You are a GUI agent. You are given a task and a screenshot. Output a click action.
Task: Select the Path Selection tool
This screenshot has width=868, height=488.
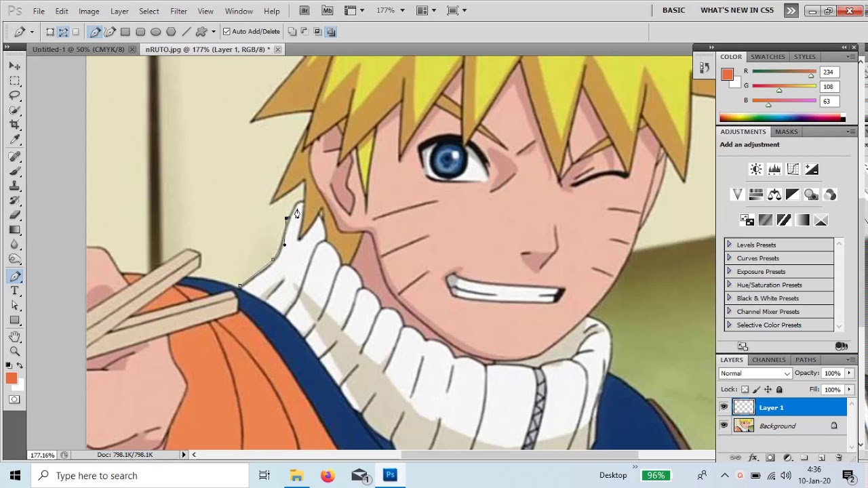point(14,306)
